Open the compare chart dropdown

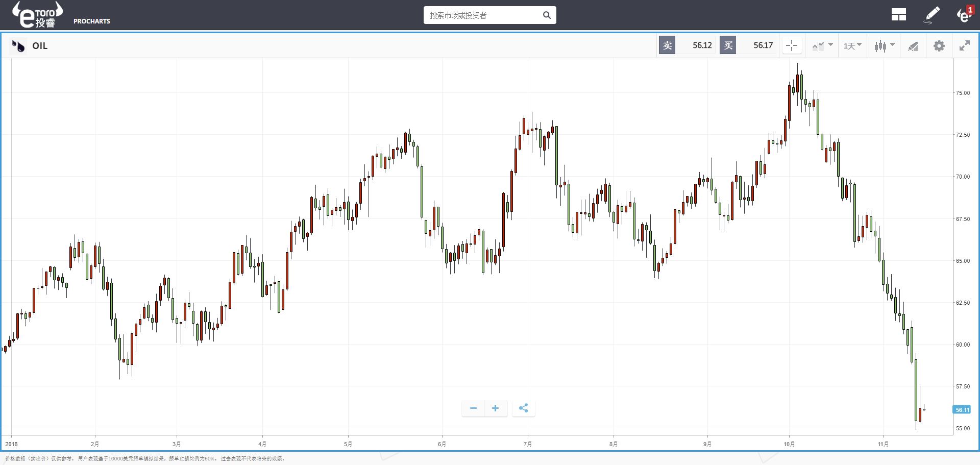[x=822, y=46]
